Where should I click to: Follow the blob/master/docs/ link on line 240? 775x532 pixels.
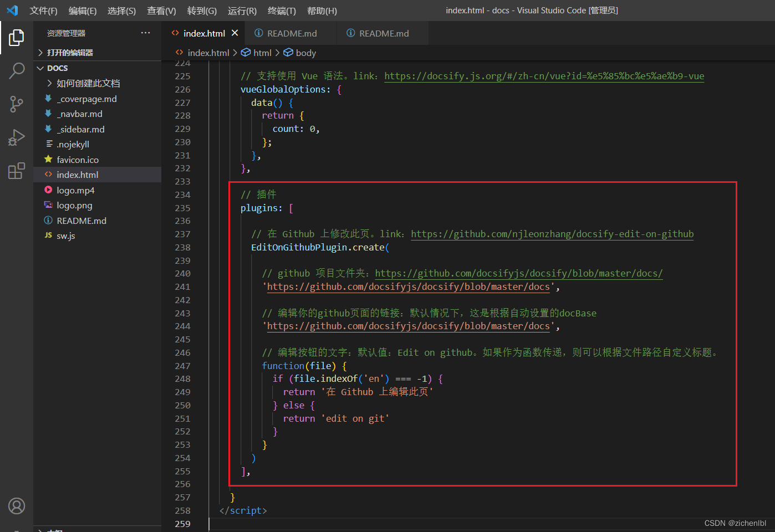point(518,273)
